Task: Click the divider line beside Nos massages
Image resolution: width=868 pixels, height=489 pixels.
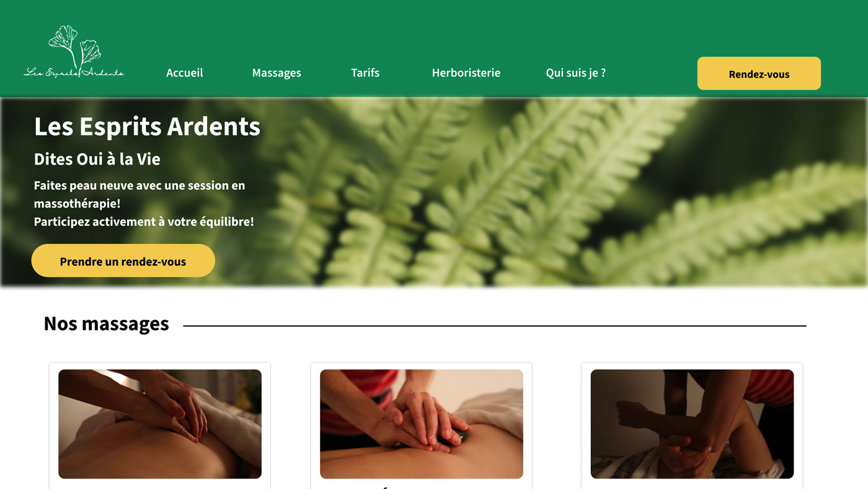Action: (x=495, y=326)
